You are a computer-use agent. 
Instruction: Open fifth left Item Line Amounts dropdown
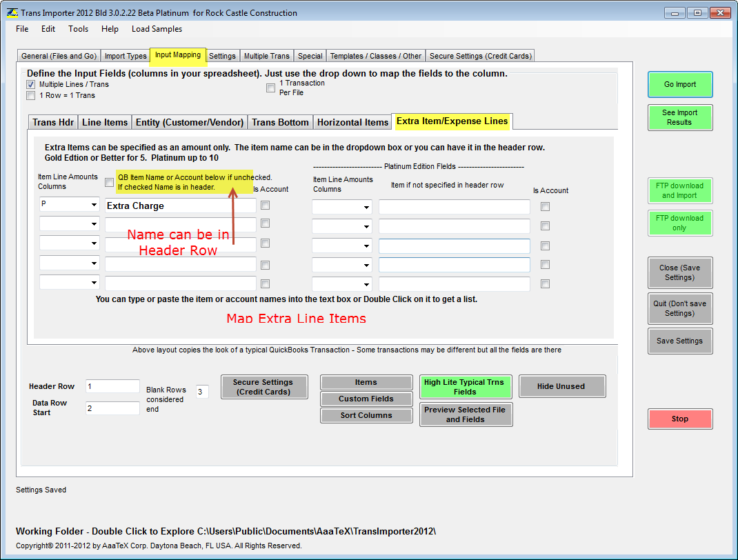click(x=94, y=282)
